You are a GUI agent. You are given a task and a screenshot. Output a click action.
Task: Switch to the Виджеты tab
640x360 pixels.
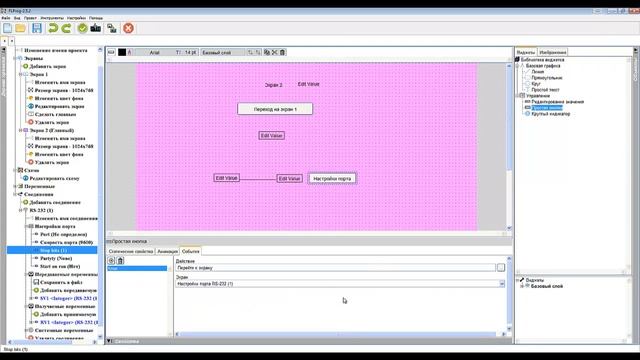(x=526, y=52)
